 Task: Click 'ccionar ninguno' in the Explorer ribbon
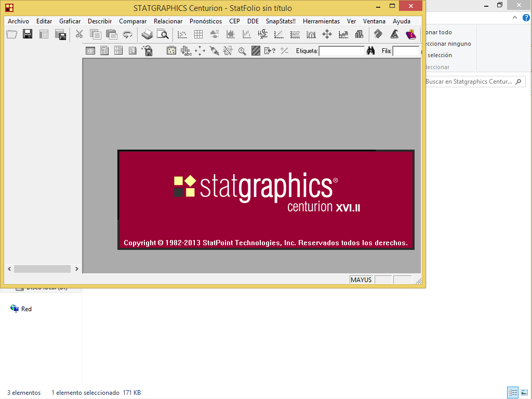tap(448, 44)
